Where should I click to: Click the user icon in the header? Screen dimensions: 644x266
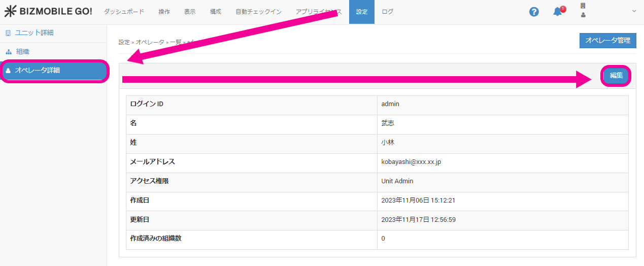click(x=583, y=15)
